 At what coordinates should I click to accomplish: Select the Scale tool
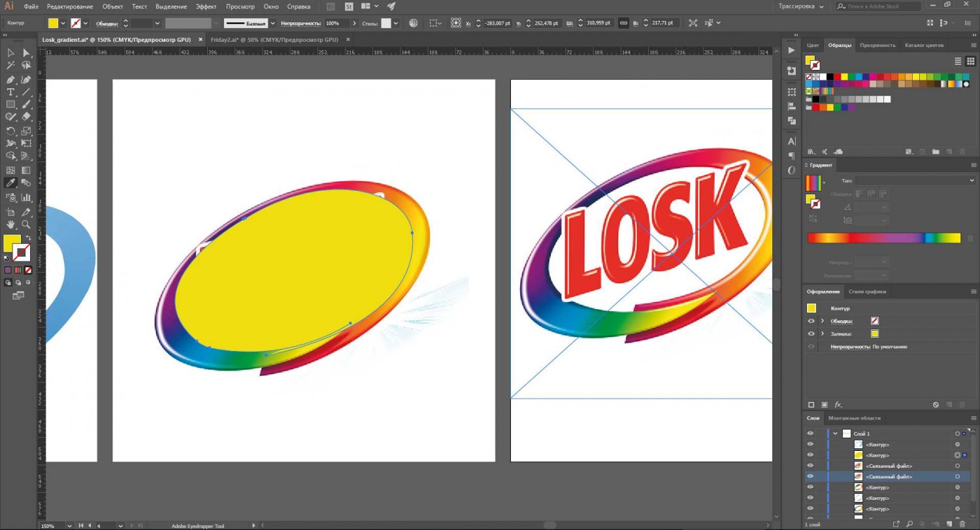(26, 131)
